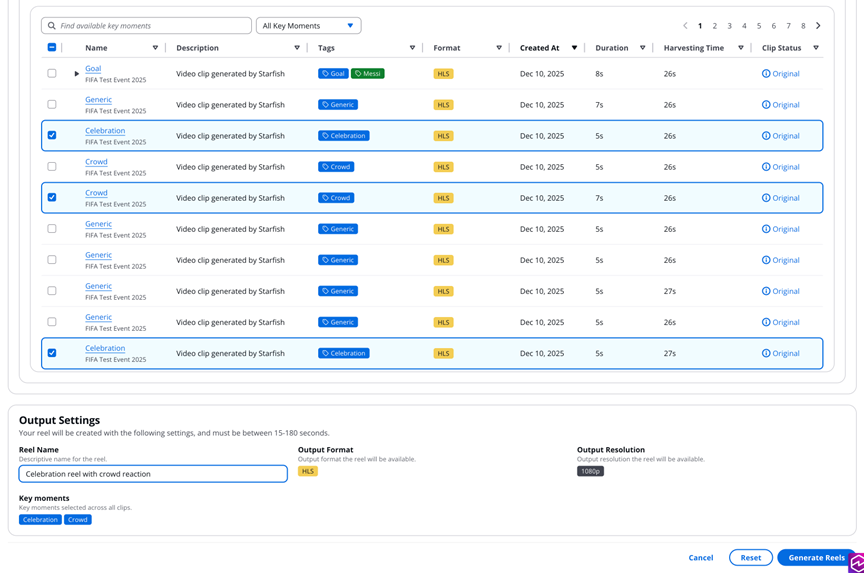Jump to page 8 in pagination
864x573 pixels.
[x=803, y=26]
